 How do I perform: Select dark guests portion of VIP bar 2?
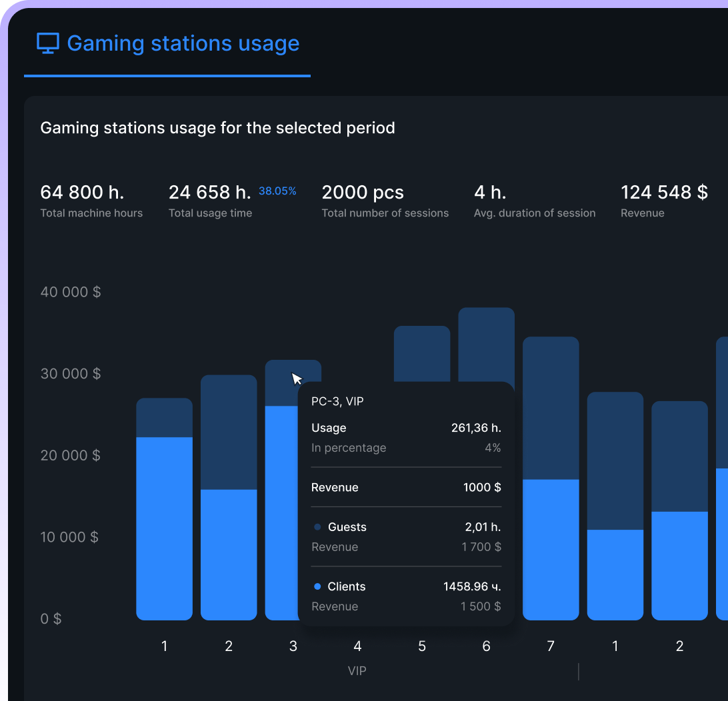point(229,432)
